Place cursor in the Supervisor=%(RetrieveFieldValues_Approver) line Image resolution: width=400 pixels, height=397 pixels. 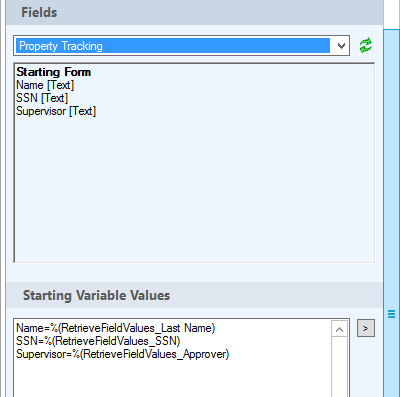(x=123, y=354)
